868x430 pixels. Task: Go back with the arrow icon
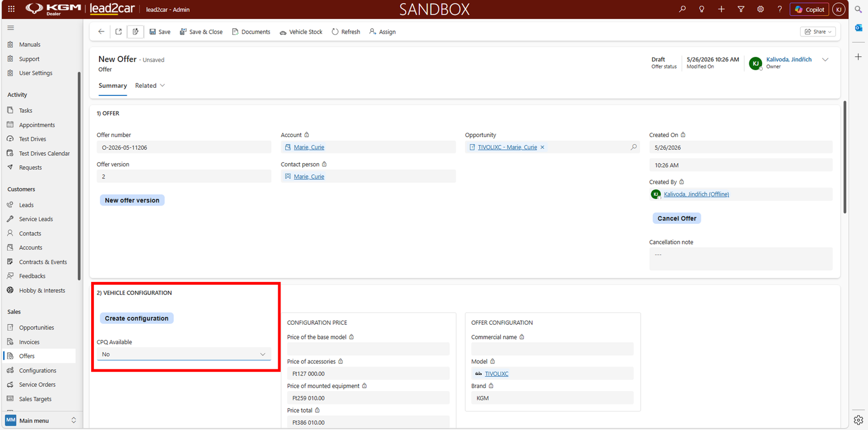pos(101,31)
